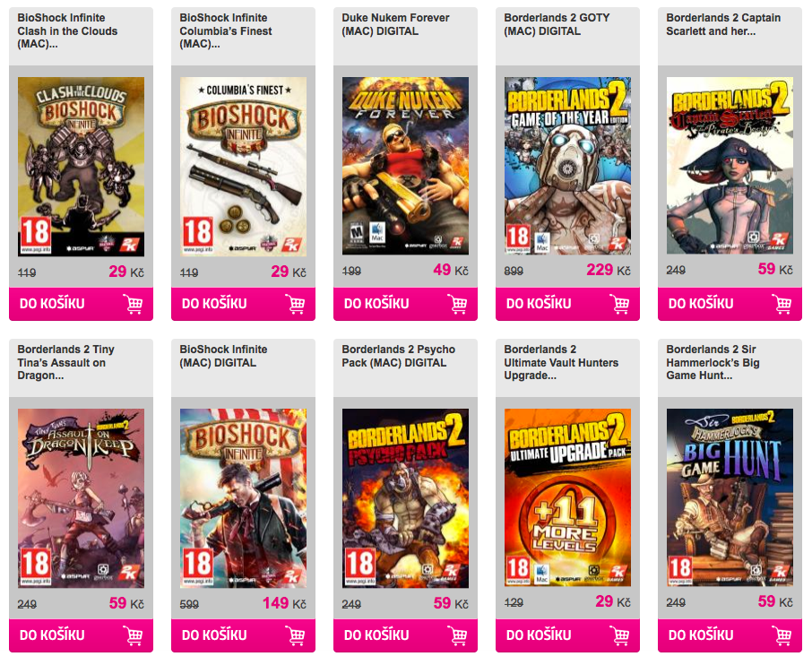This screenshot has height=665, width=812.
Task: Click cart icon under Captain Scarlett DLC
Action: [x=782, y=304]
